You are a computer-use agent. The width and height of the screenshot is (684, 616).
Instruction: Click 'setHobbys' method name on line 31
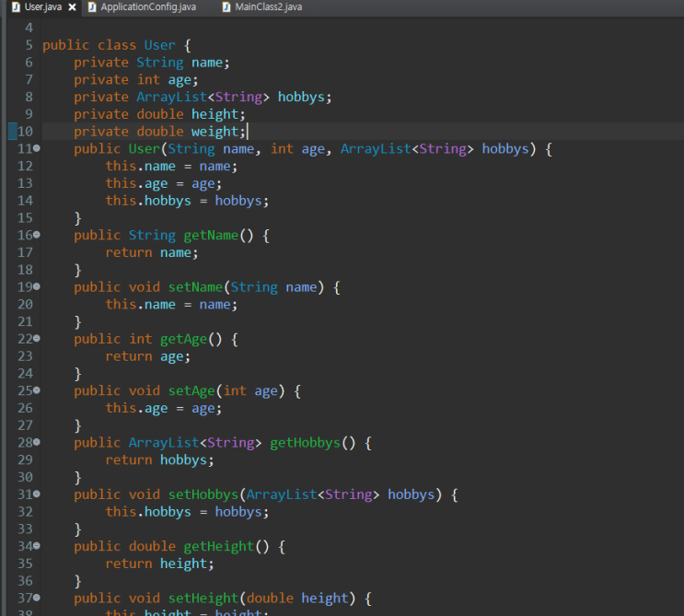203,494
